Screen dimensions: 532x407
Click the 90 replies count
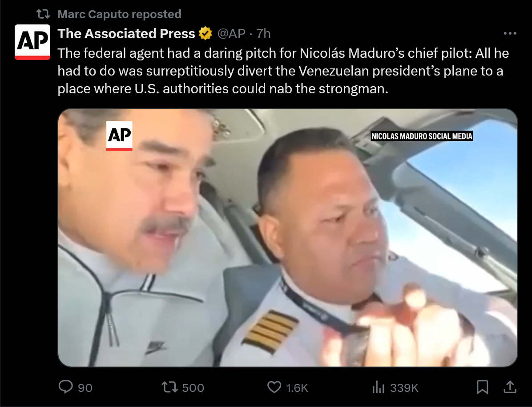click(x=85, y=388)
